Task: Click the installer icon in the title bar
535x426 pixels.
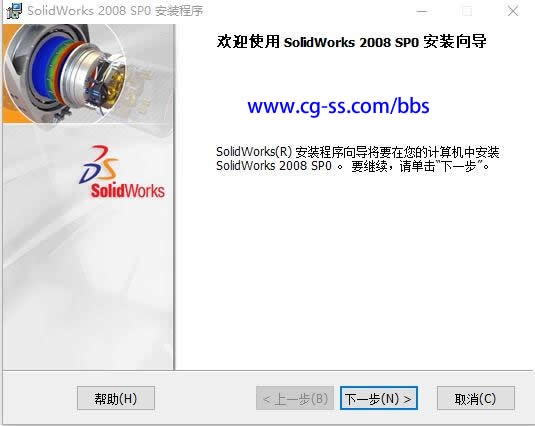Action: click(x=14, y=11)
